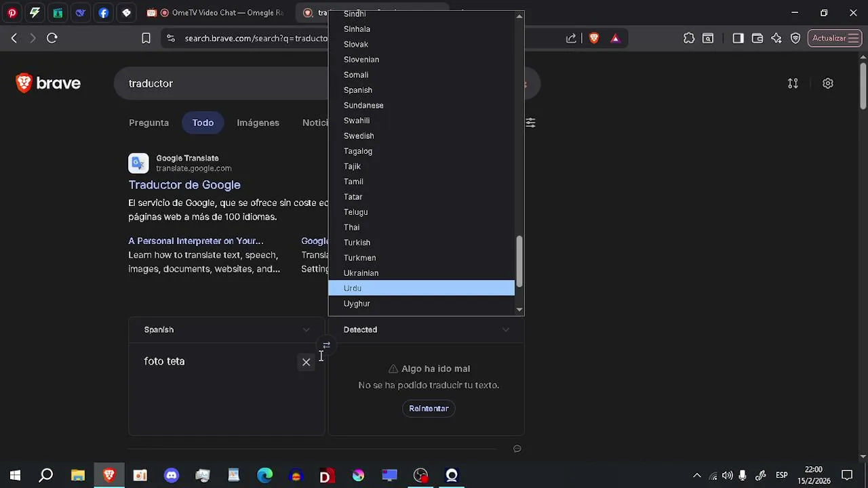
Task: Open the Traductor de Google link
Action: [184, 185]
